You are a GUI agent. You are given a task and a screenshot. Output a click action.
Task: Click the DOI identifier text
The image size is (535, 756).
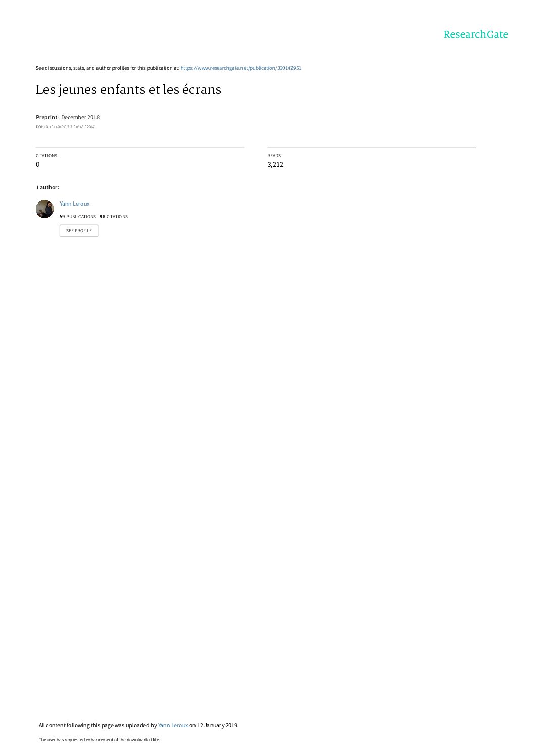point(65,127)
